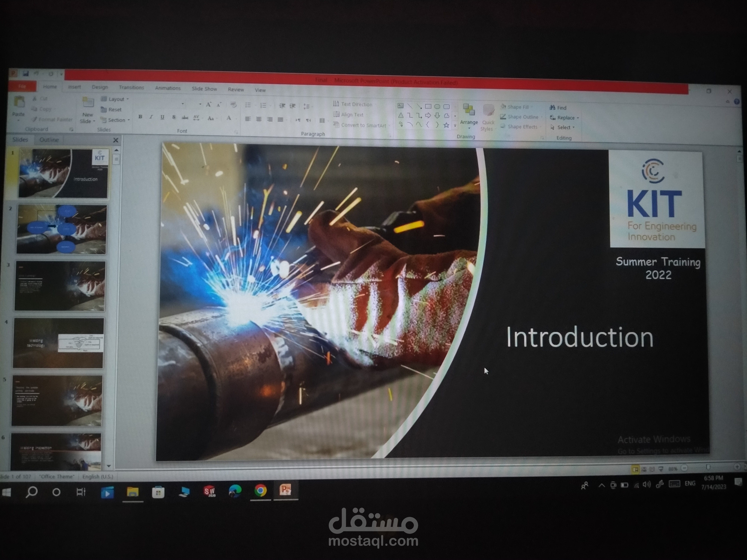Open SolidWorks 2020 from taskbar
747x560 pixels.
[209, 491]
